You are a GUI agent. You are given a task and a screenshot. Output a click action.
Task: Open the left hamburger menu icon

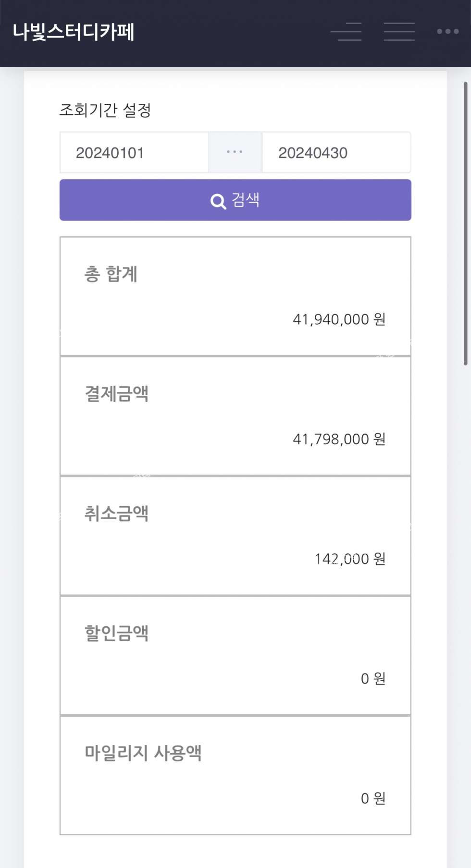(346, 32)
